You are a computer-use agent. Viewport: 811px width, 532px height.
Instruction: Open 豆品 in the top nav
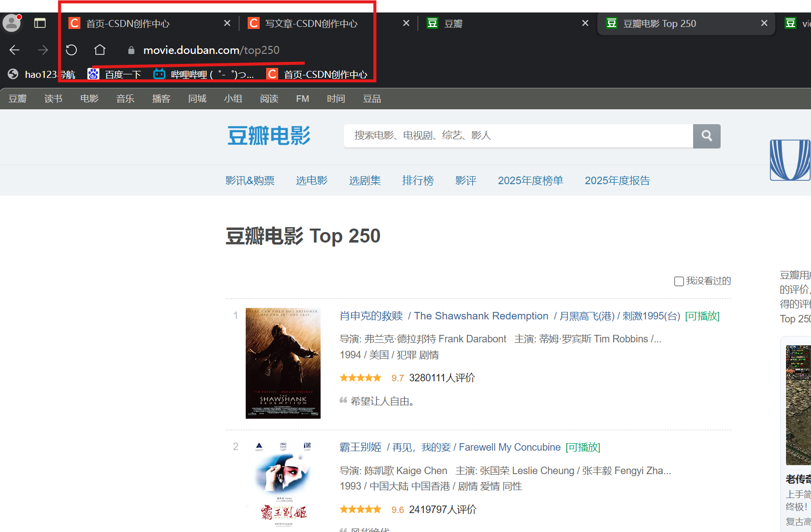coord(372,99)
